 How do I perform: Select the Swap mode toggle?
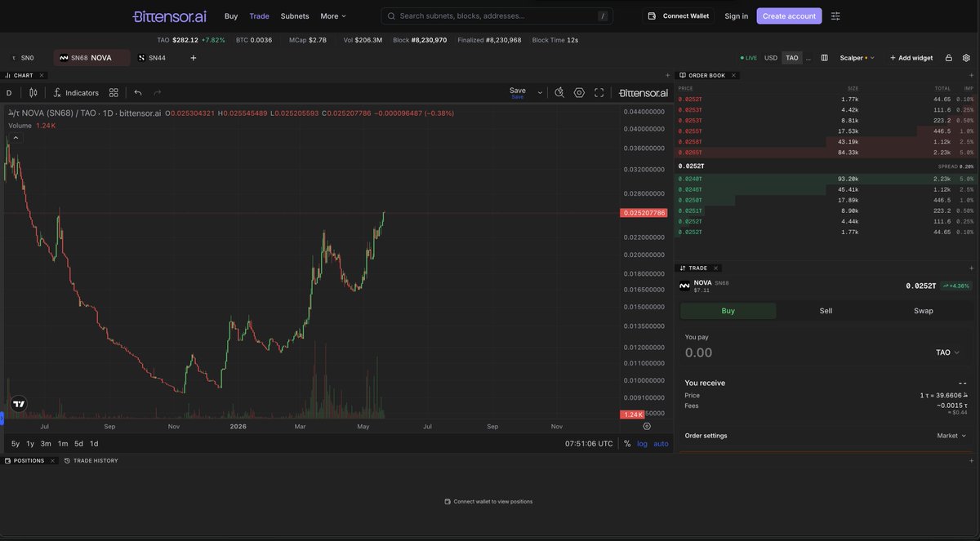coord(924,311)
